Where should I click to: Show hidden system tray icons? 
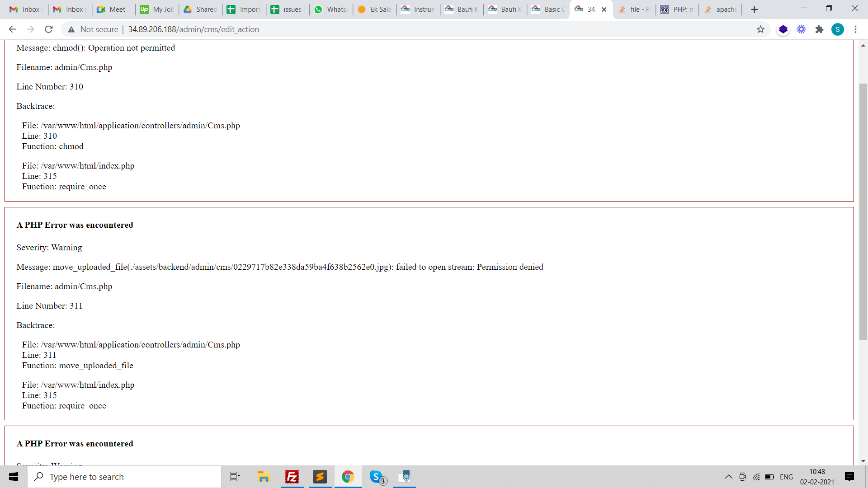(728, 477)
